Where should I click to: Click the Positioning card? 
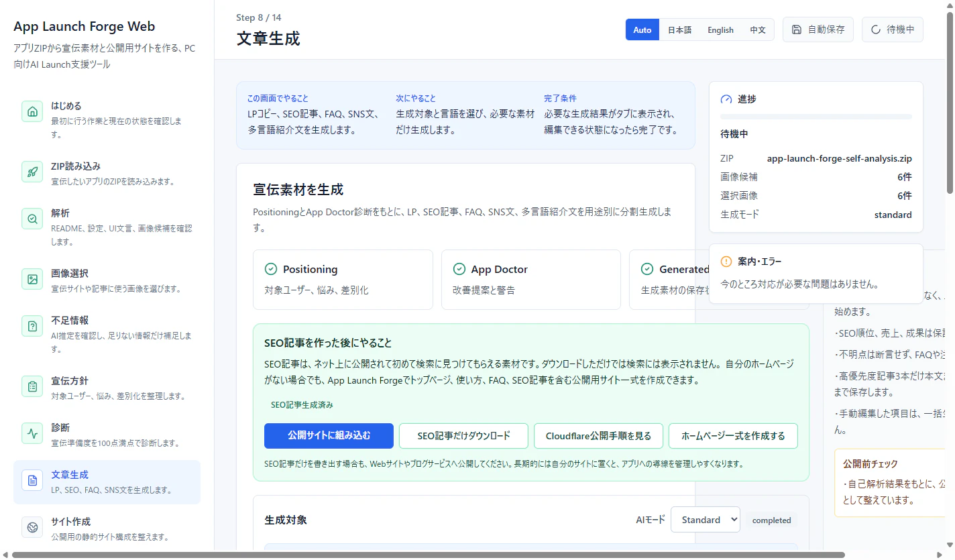point(343,280)
